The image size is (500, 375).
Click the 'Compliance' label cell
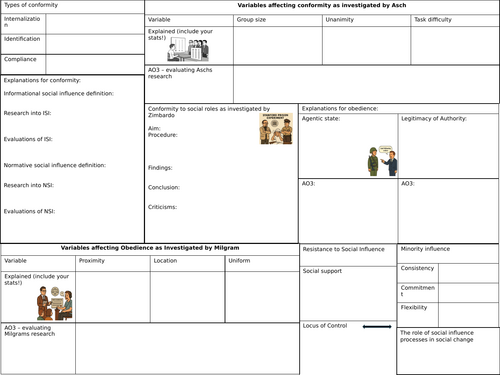coord(23,64)
